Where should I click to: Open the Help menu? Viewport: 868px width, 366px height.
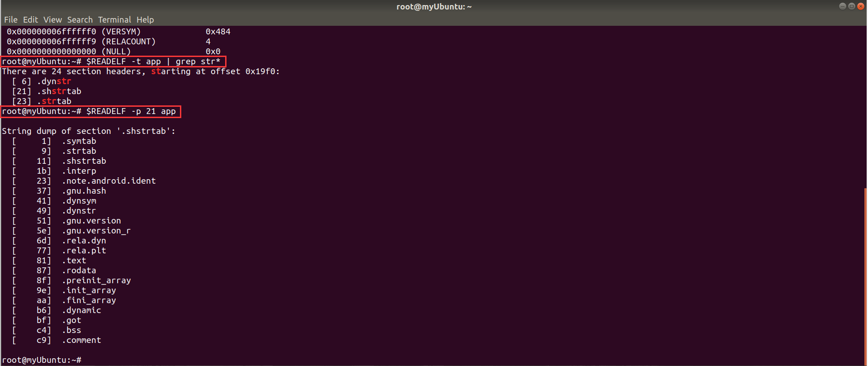(145, 20)
